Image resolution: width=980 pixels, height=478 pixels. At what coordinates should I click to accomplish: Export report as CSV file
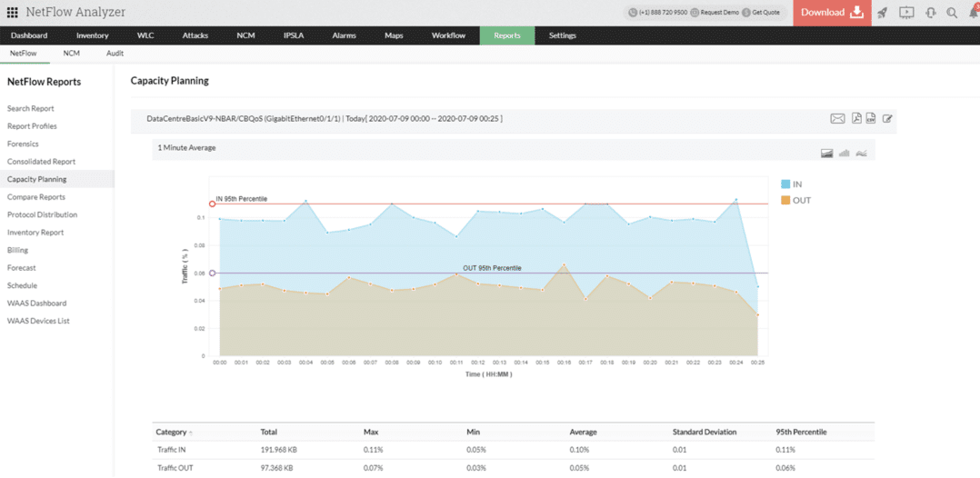(871, 119)
